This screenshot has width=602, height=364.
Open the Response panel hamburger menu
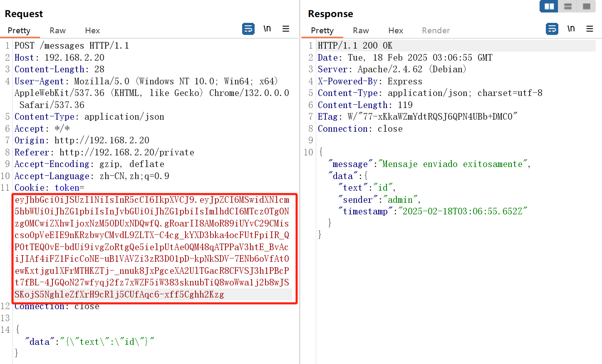coord(590,29)
